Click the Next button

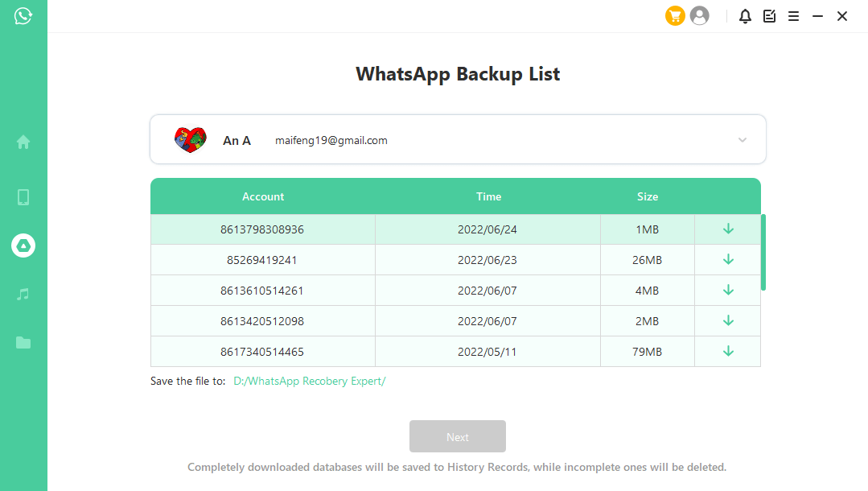pos(457,436)
